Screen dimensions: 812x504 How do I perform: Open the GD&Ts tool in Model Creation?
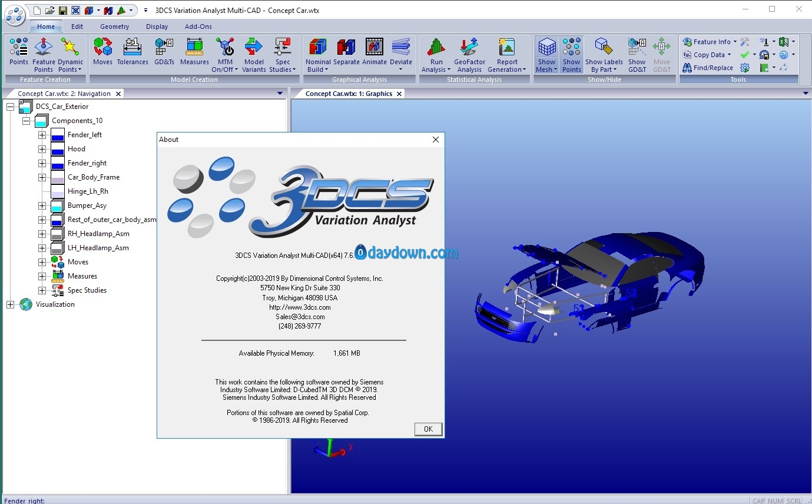164,52
